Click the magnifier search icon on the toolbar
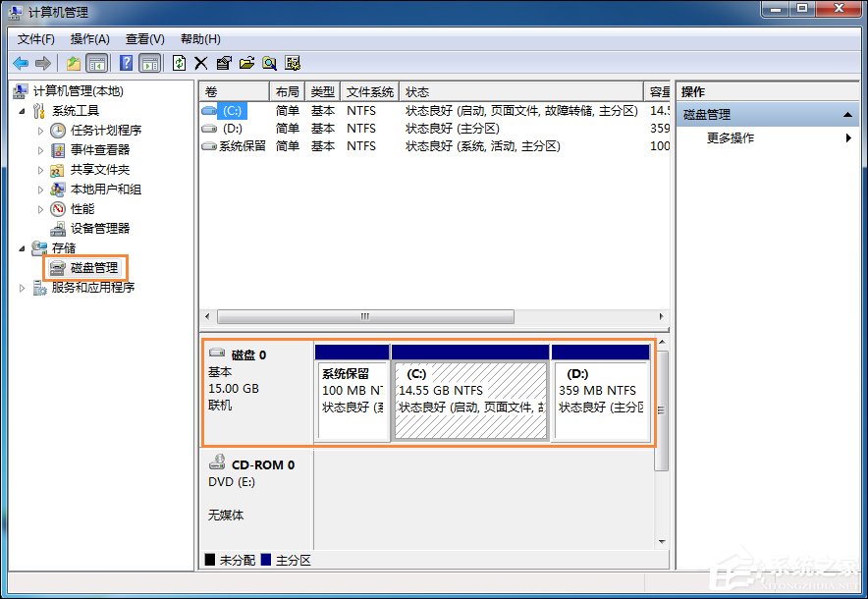The image size is (868, 599). (x=269, y=62)
